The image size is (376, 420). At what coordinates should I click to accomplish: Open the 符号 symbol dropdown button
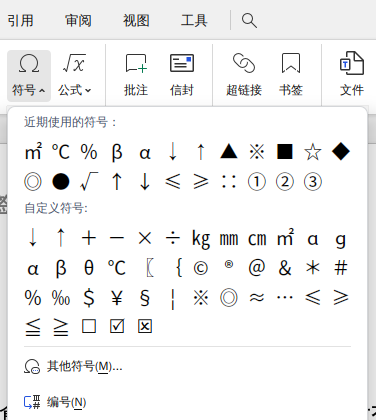(29, 76)
